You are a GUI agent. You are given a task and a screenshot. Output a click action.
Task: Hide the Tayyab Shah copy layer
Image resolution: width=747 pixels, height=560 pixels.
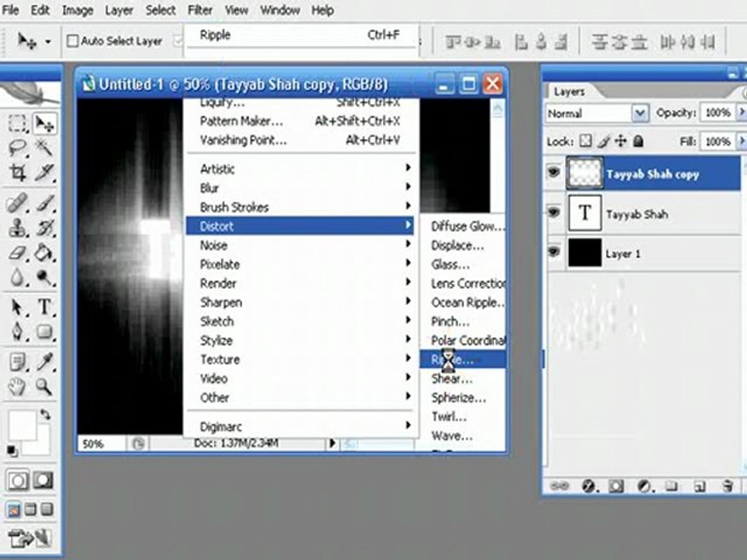click(x=553, y=171)
